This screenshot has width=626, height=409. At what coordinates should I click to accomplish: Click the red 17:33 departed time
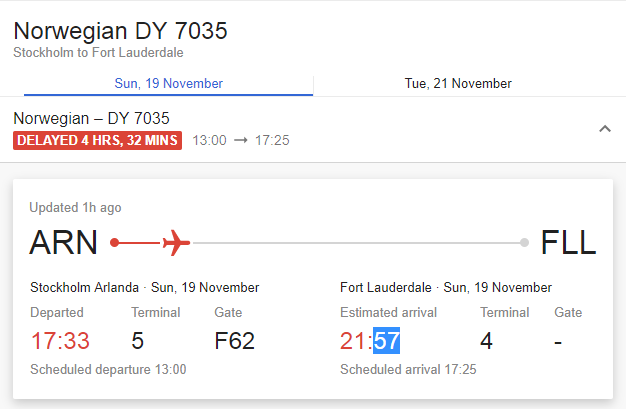pos(60,341)
